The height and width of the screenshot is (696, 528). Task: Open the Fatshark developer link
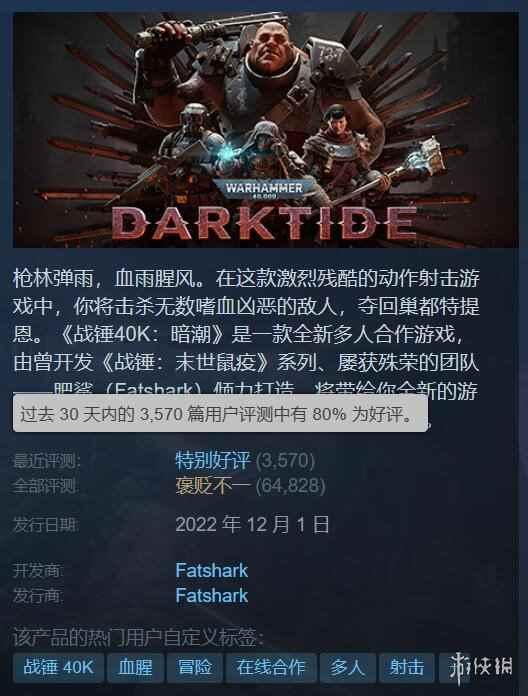tap(212, 570)
